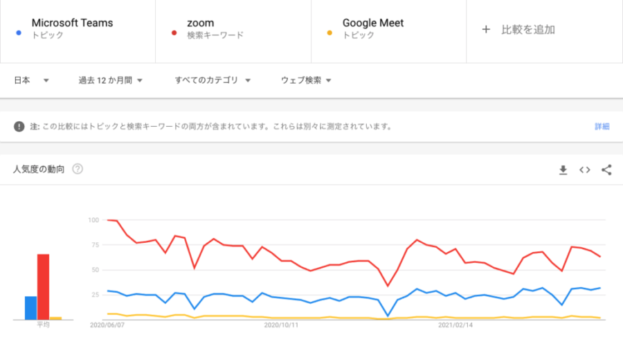Expand the 過去 12 か月間 time range dropdown
This screenshot has height=364, width=623.
pos(110,80)
